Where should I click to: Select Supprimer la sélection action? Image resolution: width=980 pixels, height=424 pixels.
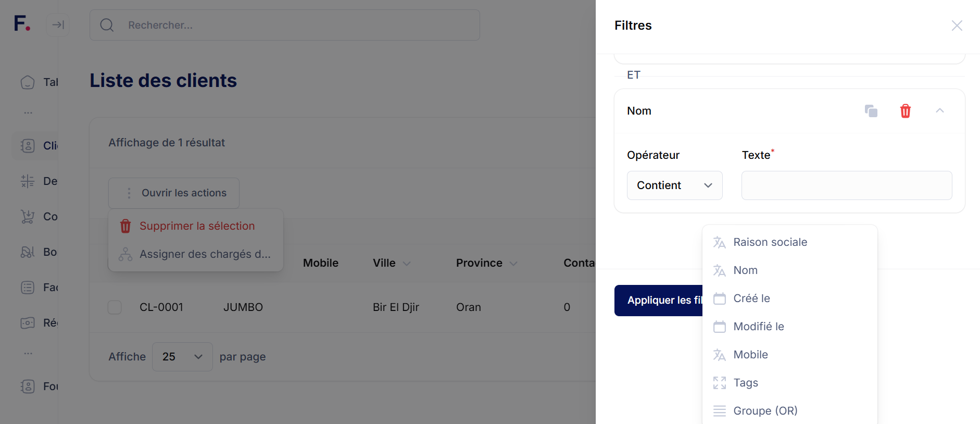coord(197,226)
